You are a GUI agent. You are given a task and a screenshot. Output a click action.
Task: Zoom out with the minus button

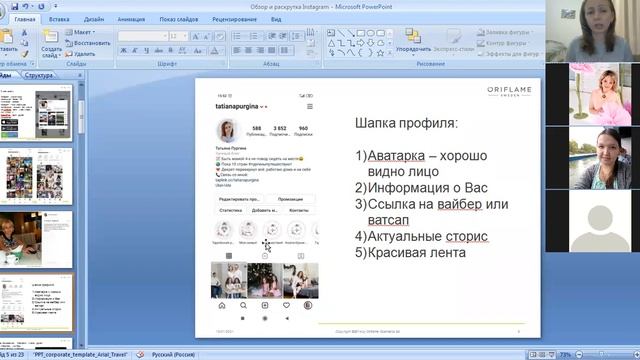(x=579, y=355)
